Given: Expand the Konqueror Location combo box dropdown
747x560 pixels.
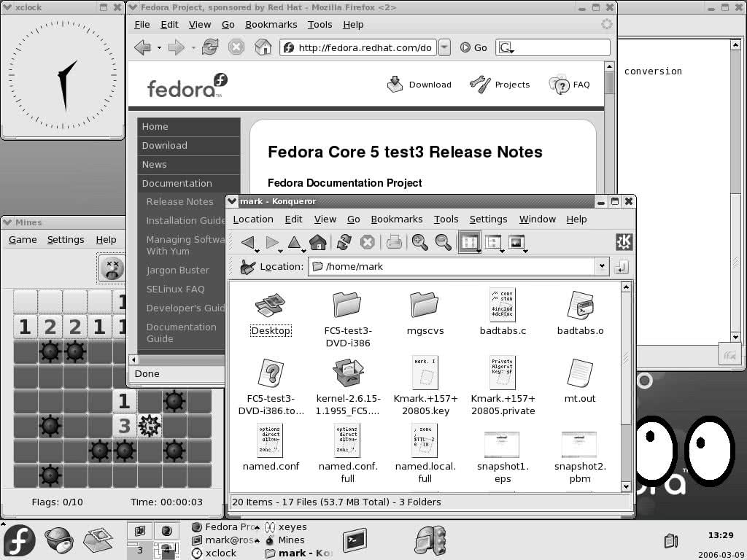Looking at the screenshot, I should tap(602, 267).
